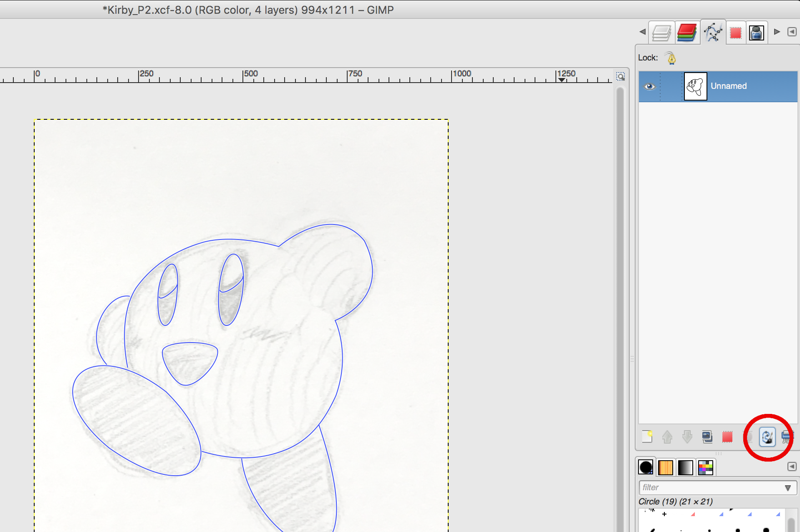Open the Palettes tab with color grid
800x532 pixels.
tap(705, 467)
